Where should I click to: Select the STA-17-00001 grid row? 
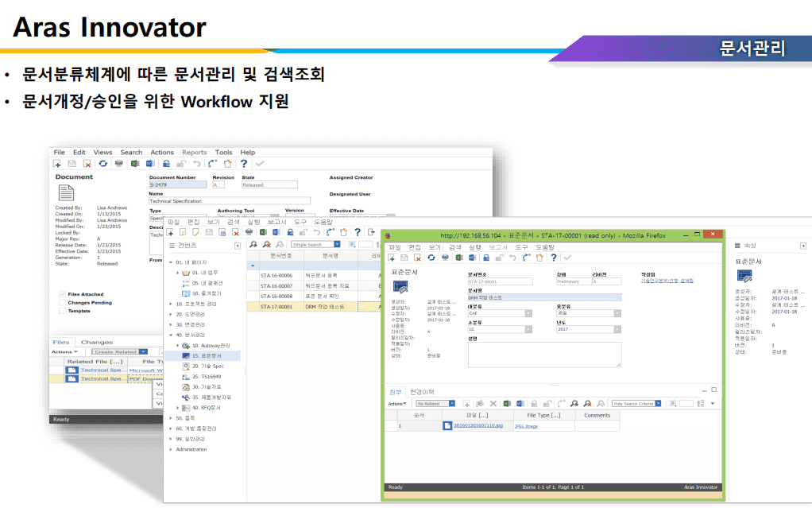click(x=313, y=307)
